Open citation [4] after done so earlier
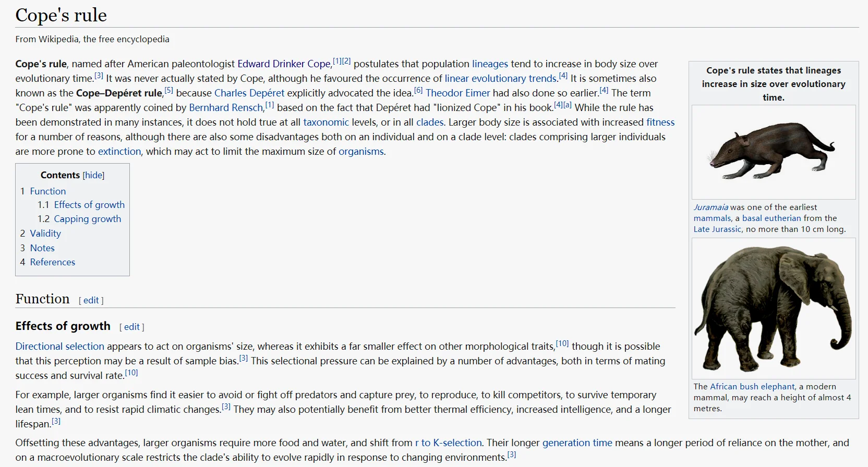The width and height of the screenshot is (868, 467). coord(604,90)
